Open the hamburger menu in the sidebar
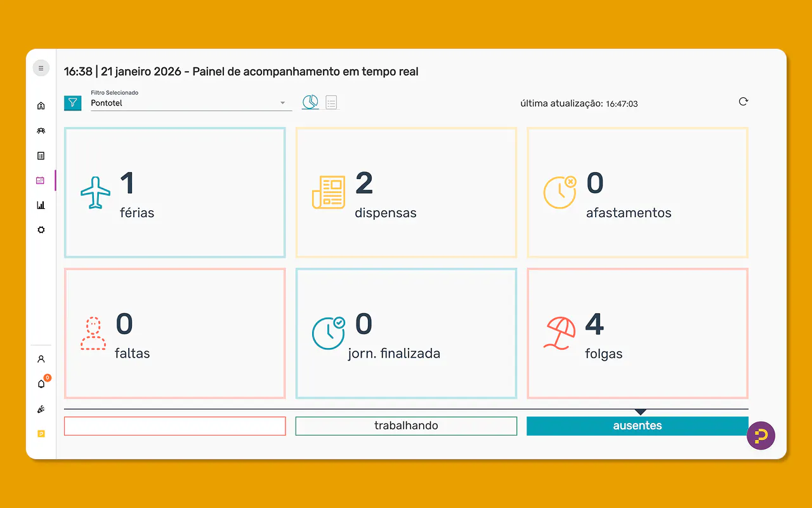 [x=41, y=68]
